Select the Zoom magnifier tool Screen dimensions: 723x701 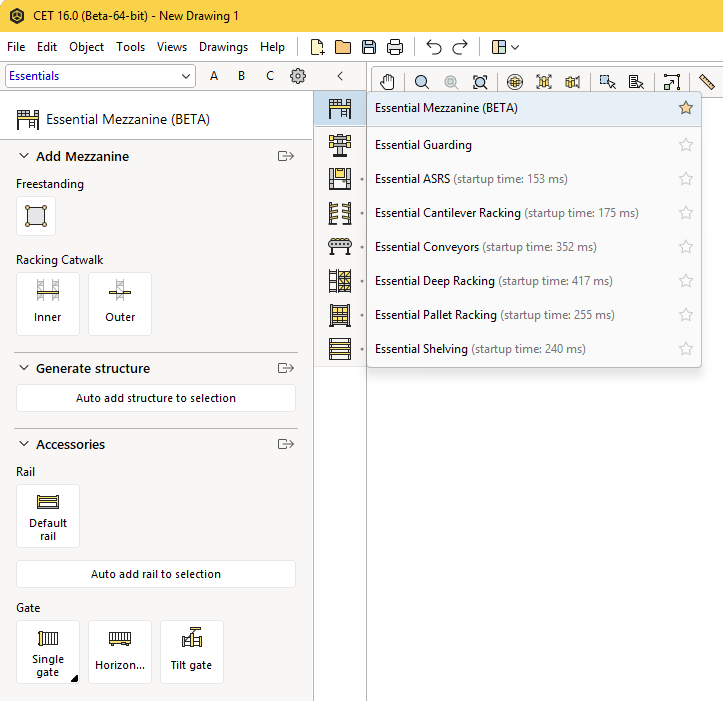[x=421, y=82]
